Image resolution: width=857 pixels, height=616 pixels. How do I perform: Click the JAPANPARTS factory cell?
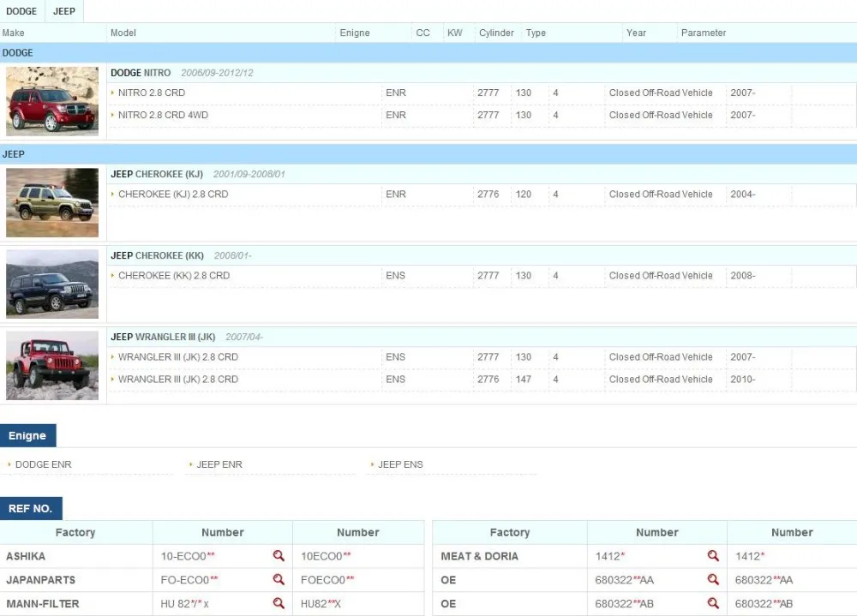(76, 579)
